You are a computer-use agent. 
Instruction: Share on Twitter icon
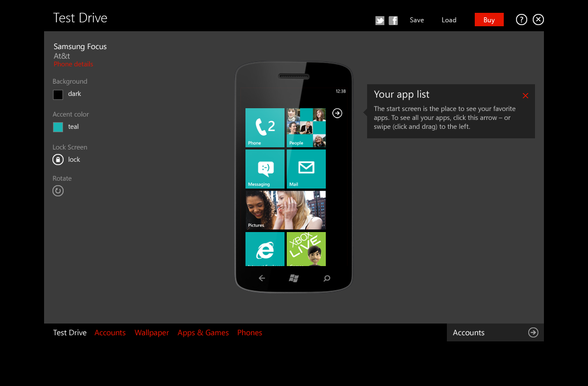[x=380, y=21]
